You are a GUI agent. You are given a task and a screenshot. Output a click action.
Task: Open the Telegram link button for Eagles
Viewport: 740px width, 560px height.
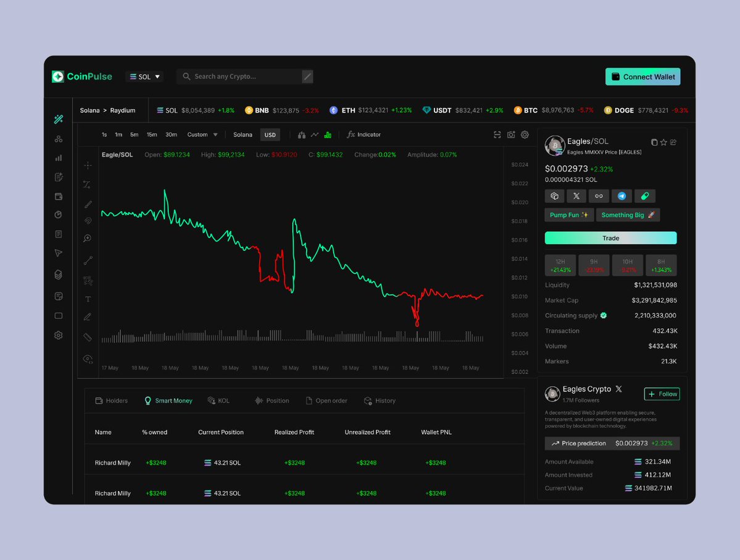[x=622, y=196]
